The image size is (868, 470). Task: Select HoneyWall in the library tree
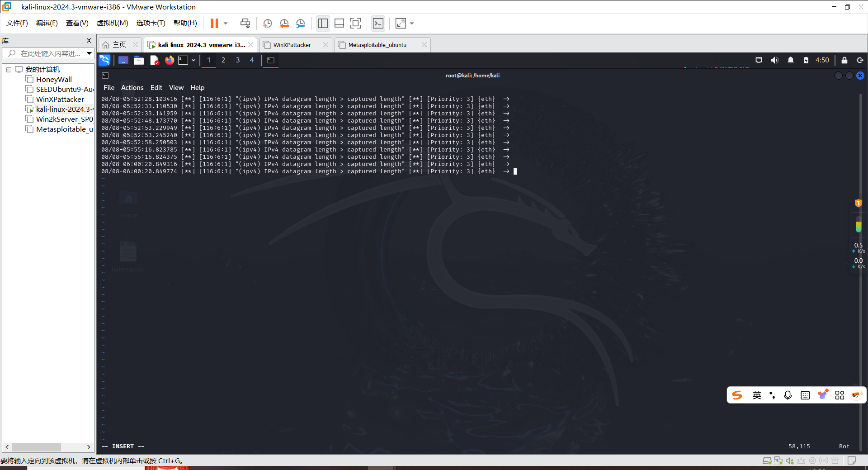[x=54, y=80]
